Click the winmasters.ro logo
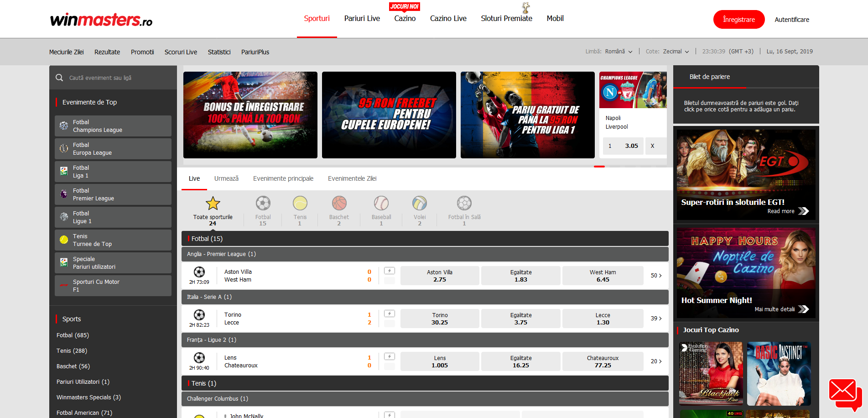This screenshot has height=418, width=868. 101,19
